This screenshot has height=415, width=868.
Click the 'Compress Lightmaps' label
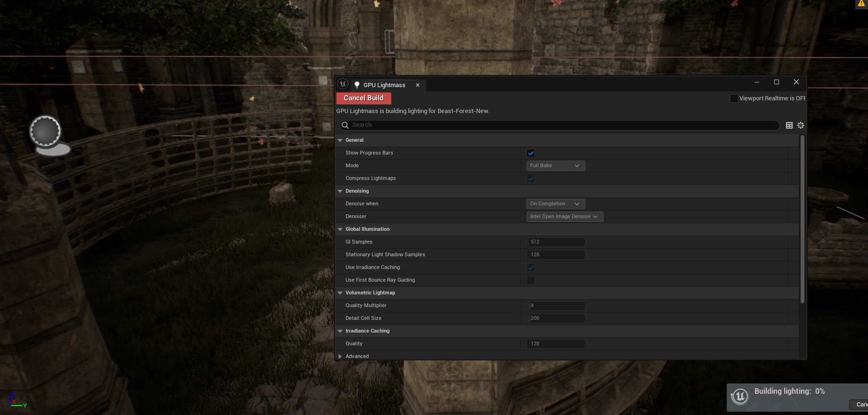(371, 179)
